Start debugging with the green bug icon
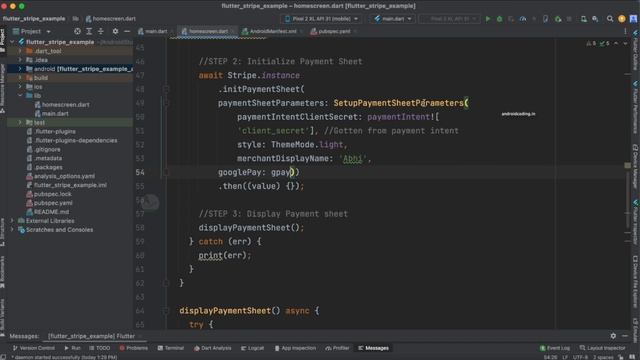The height and width of the screenshot is (360, 640). (x=499, y=19)
